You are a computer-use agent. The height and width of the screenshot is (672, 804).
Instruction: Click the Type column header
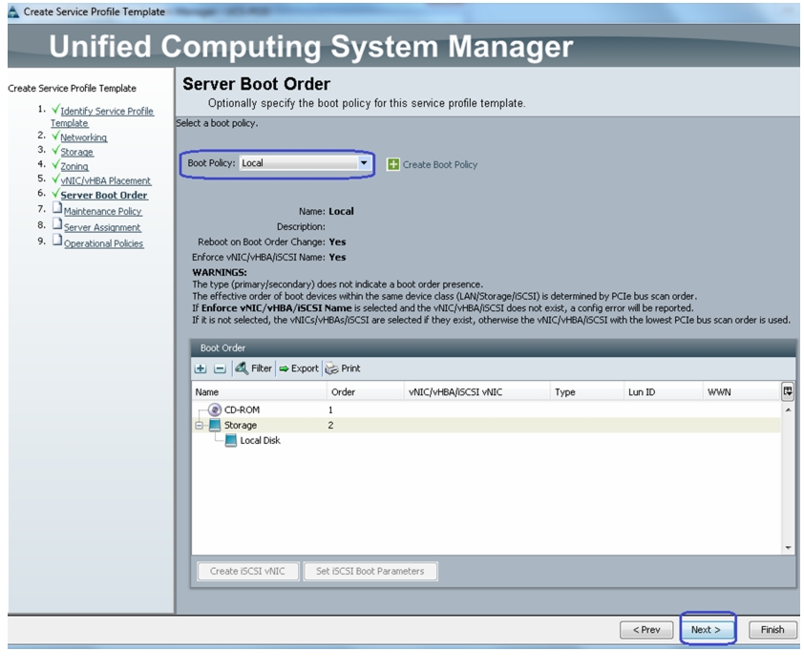click(x=586, y=391)
